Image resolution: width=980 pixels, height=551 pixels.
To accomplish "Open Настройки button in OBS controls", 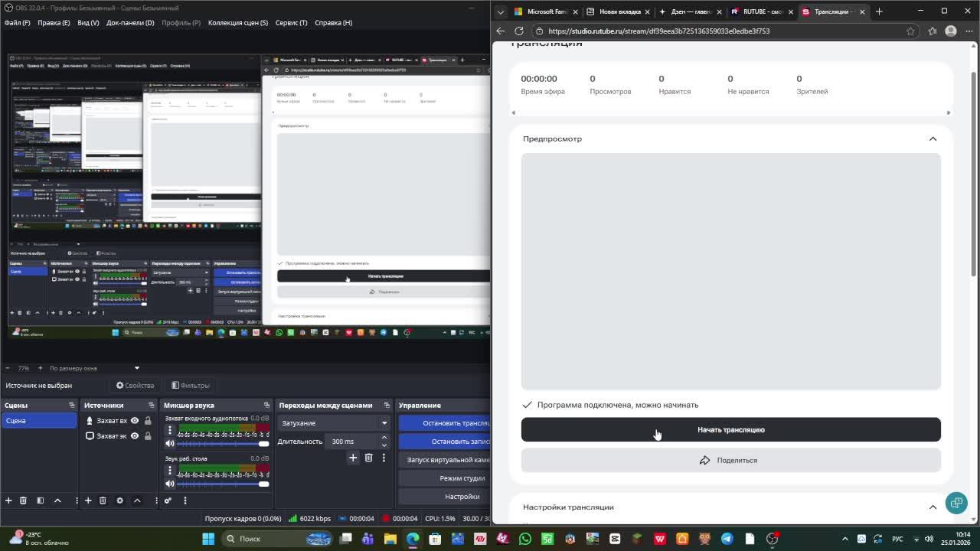I will 444,497.
